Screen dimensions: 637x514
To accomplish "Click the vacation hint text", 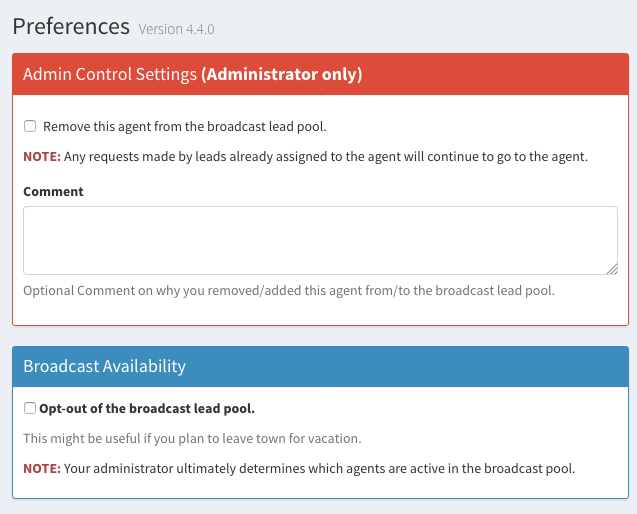I will 191,438.
